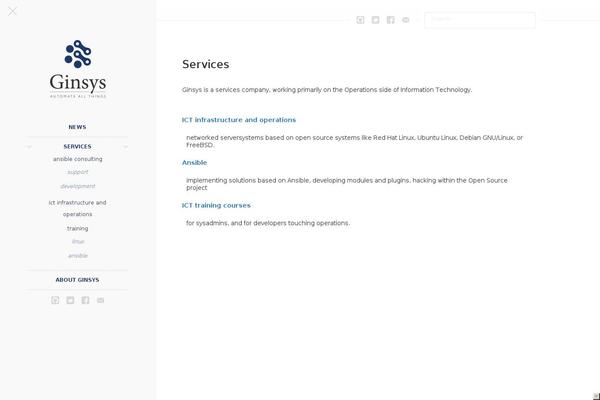Open the News menu item

[77, 127]
